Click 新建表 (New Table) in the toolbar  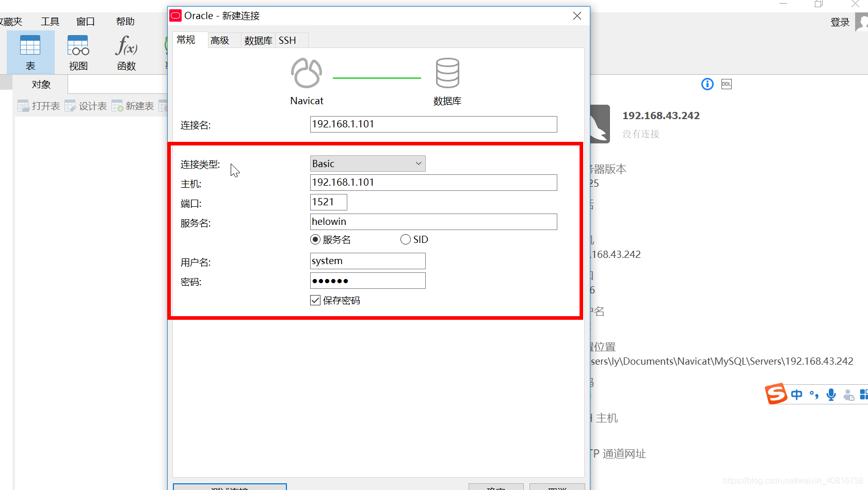tap(133, 106)
